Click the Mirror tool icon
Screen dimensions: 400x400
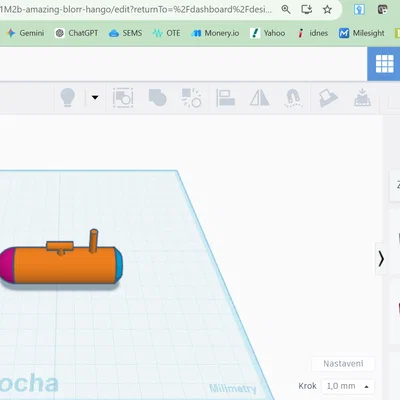[260, 98]
